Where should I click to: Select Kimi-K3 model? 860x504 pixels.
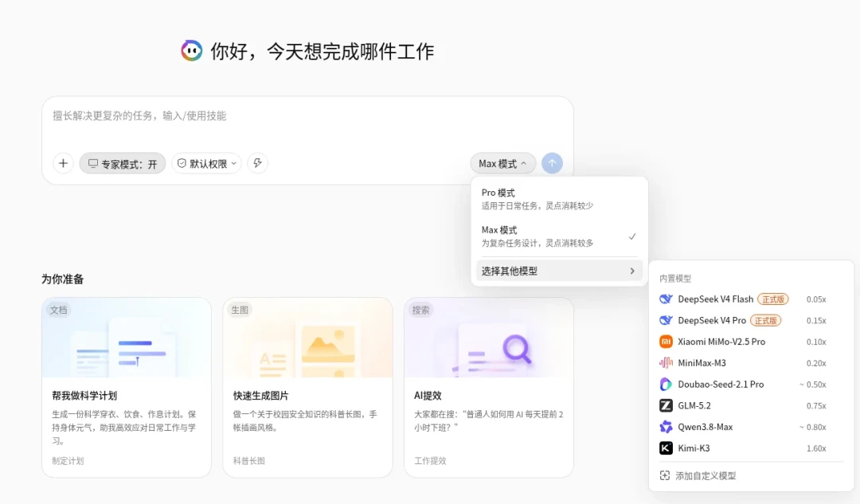(750, 448)
